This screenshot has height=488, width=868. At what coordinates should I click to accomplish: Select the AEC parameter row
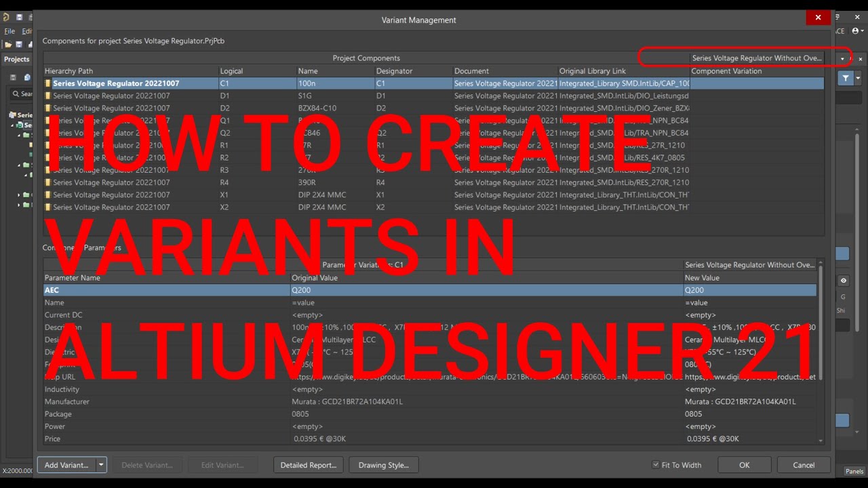[430, 290]
